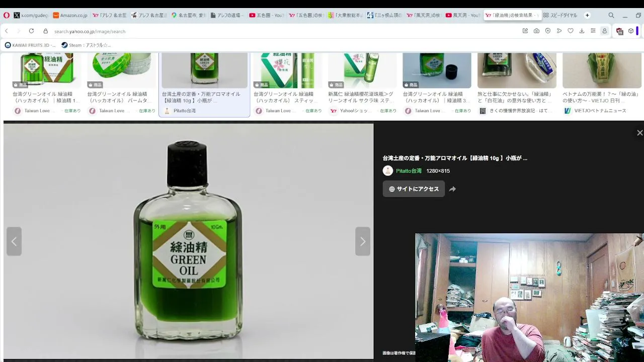Image resolution: width=644 pixels, height=362 pixels.
Task: Click サイトにアクセス button
Action: click(x=414, y=189)
